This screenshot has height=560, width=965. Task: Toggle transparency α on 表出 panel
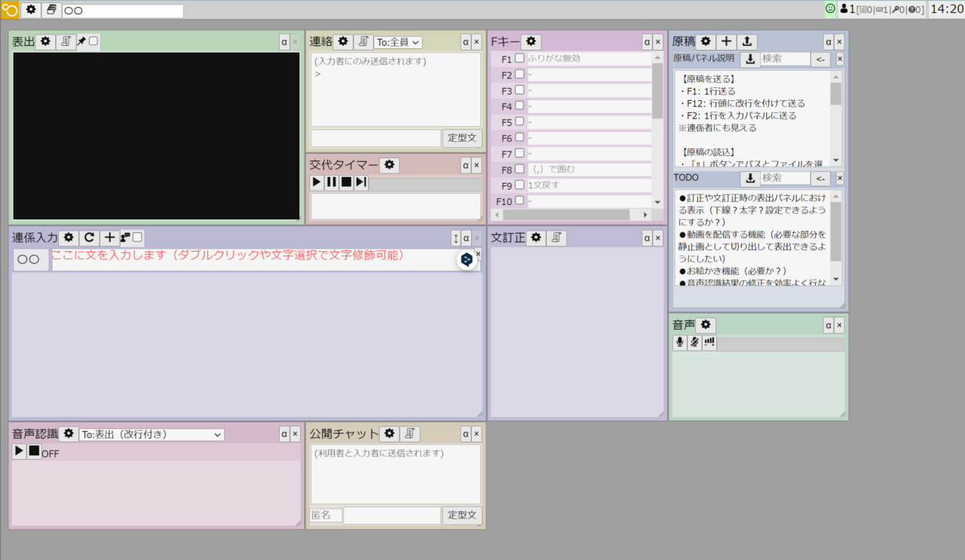click(284, 41)
